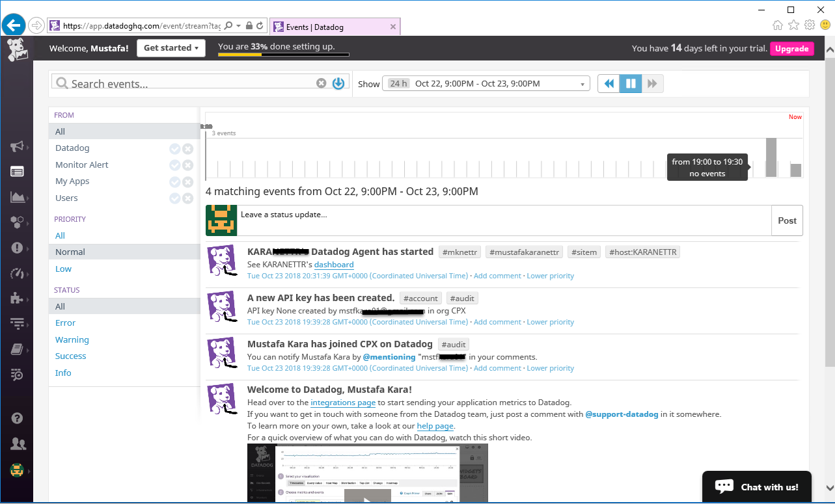Open the integrations page link
The width and height of the screenshot is (835, 504).
tap(343, 403)
